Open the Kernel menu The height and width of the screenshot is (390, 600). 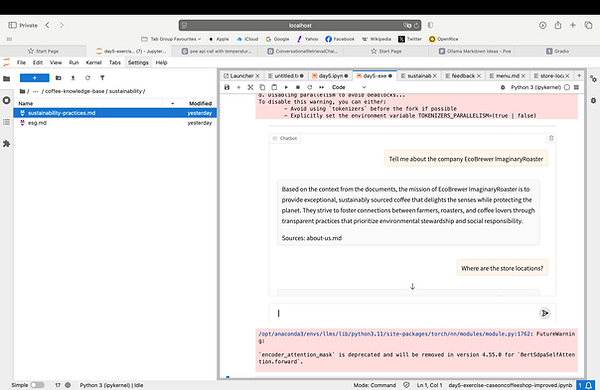pyautogui.click(x=94, y=62)
